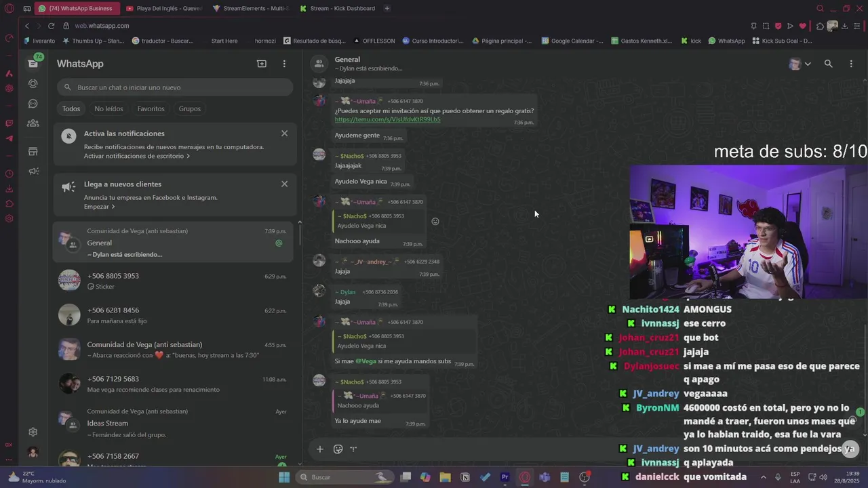Switch to StreamElements browser tab

250,8
